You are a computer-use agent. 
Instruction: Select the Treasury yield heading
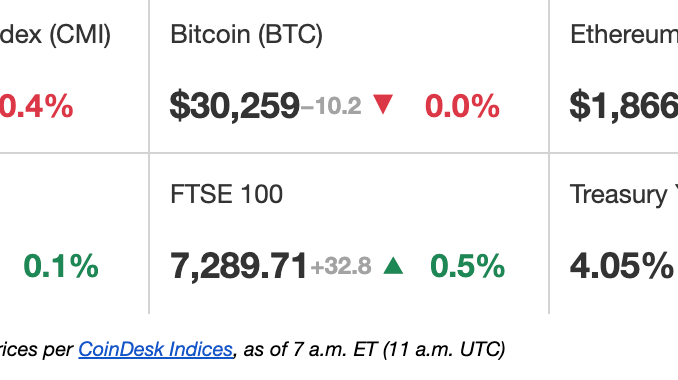[624, 195]
